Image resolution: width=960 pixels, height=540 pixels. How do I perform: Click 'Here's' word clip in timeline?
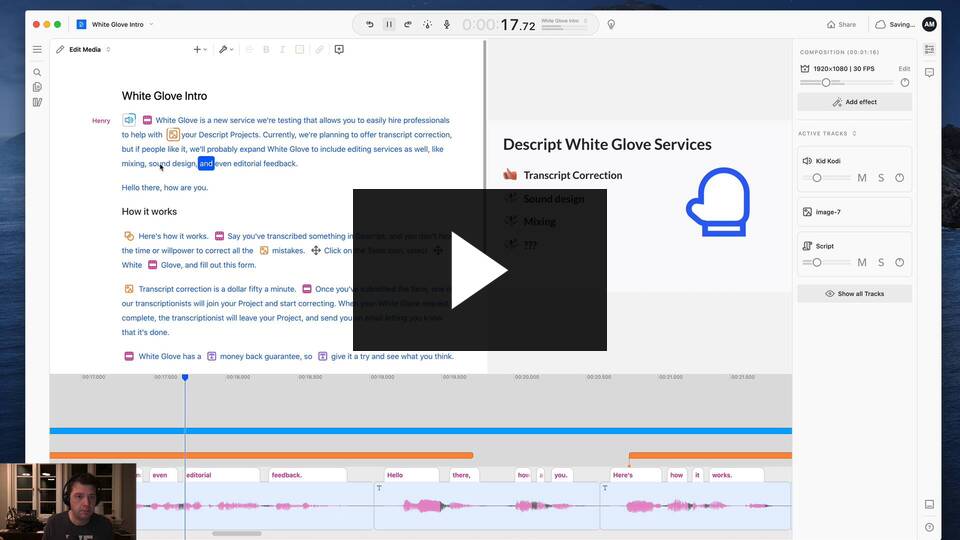[636, 475]
